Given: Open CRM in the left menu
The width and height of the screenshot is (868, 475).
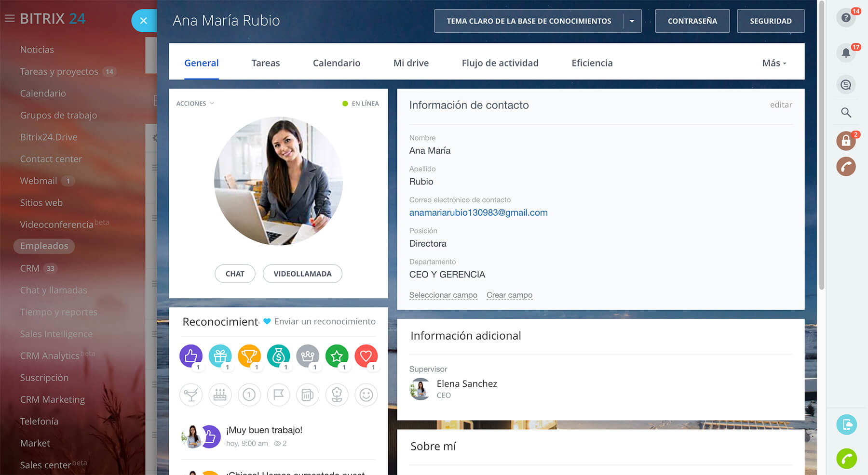Looking at the screenshot, I should coord(29,268).
